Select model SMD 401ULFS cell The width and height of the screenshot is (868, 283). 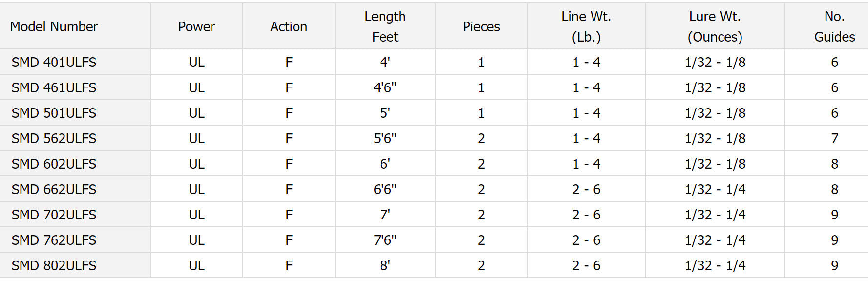(x=54, y=62)
